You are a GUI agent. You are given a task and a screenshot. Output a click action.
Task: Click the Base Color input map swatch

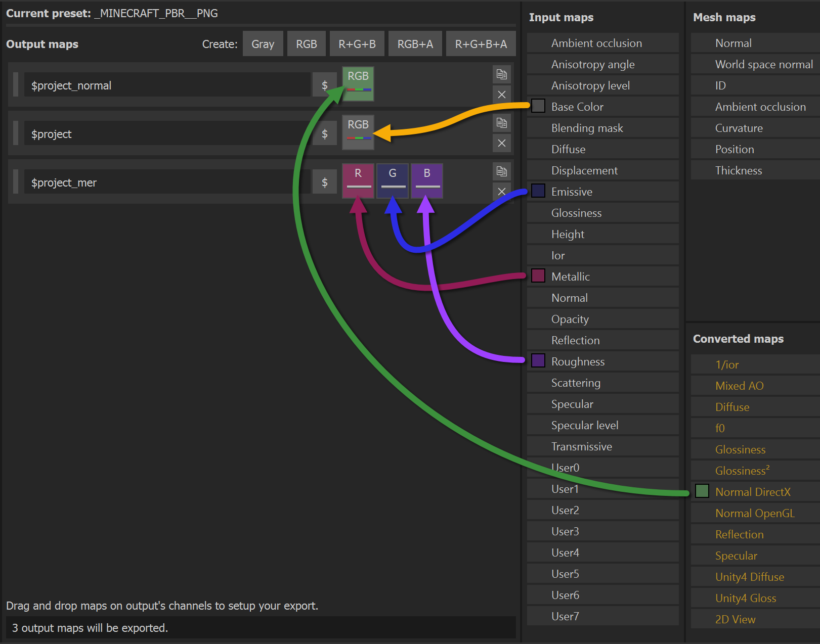(538, 106)
